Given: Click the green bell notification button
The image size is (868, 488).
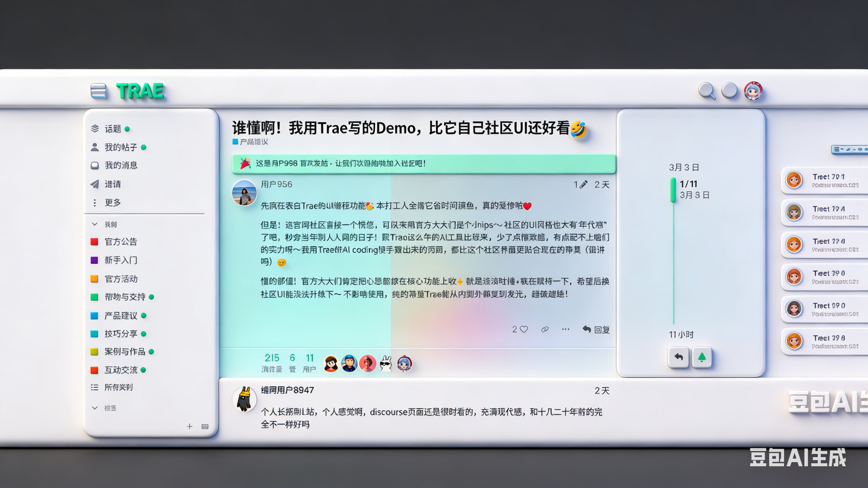Looking at the screenshot, I should (x=702, y=357).
